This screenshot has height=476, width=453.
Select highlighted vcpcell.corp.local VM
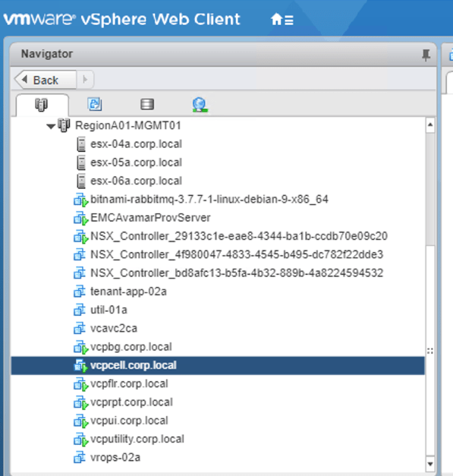(x=218, y=365)
